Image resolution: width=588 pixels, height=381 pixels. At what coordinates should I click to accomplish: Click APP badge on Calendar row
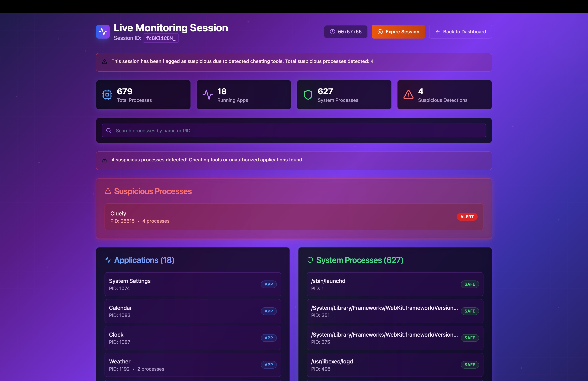coord(269,311)
